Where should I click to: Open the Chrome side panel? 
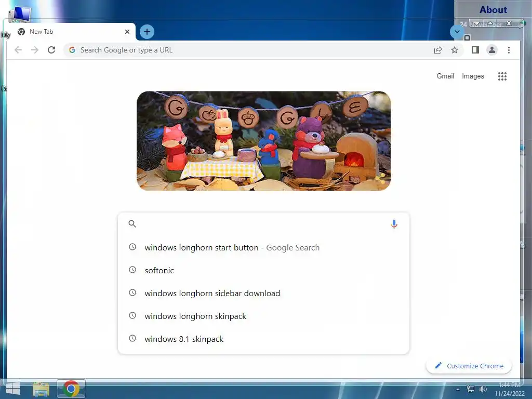point(475,50)
